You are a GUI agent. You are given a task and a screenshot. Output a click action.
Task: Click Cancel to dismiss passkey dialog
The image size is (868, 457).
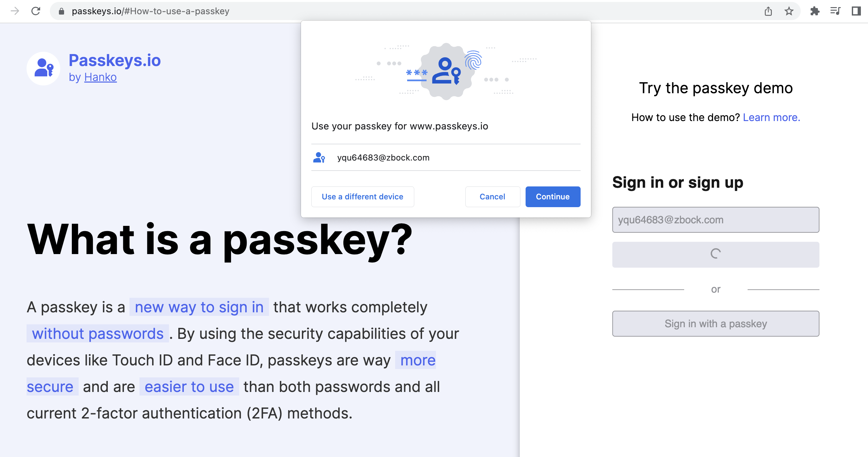pyautogui.click(x=493, y=197)
